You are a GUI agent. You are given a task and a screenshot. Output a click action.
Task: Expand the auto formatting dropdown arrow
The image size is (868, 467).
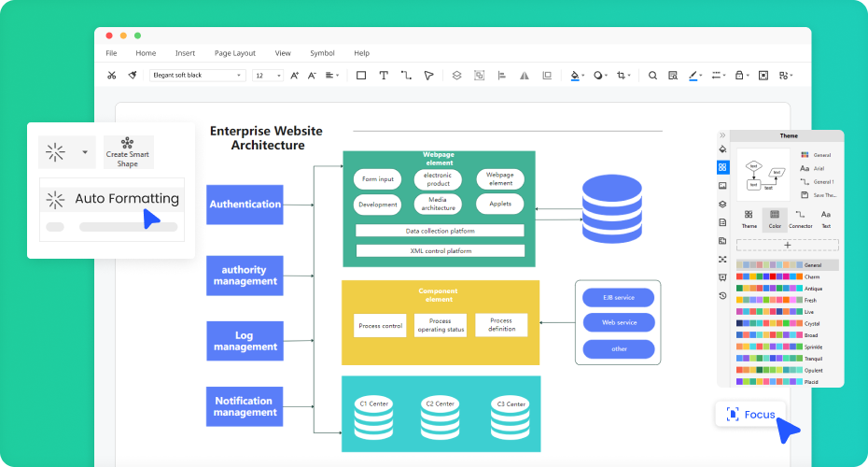click(85, 151)
